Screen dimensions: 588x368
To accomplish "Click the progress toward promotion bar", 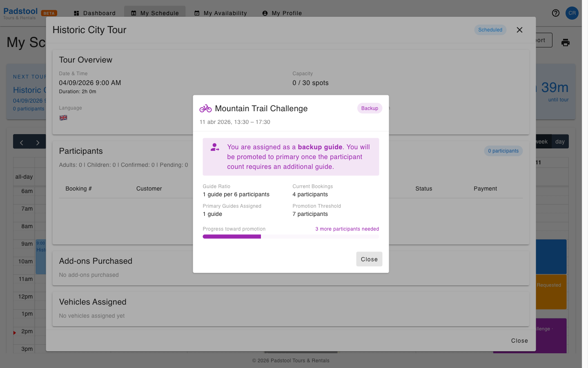I will pos(291,237).
